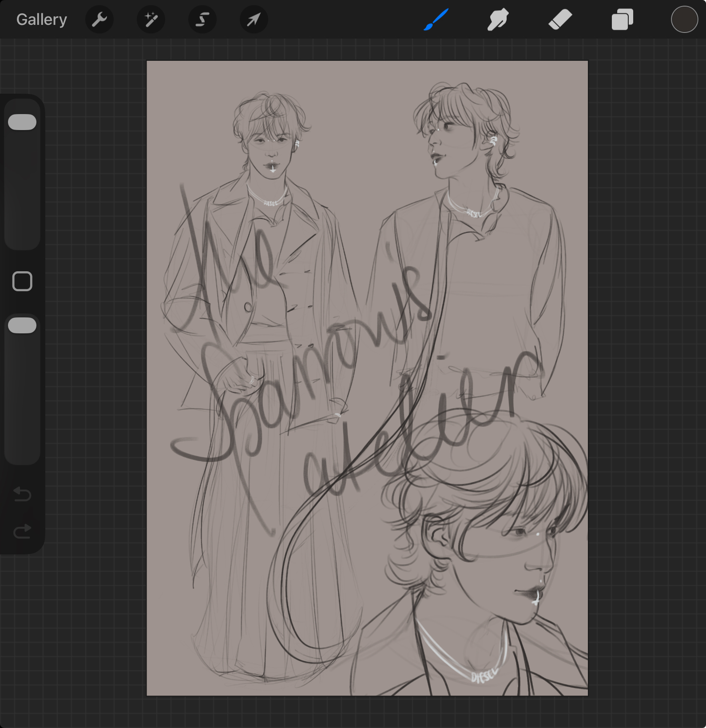Open the Layers panel
The width and height of the screenshot is (706, 728).
coord(622,20)
